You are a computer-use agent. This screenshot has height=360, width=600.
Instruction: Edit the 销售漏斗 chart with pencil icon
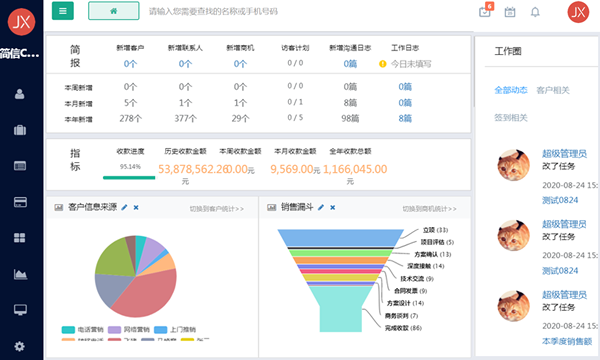(321, 207)
